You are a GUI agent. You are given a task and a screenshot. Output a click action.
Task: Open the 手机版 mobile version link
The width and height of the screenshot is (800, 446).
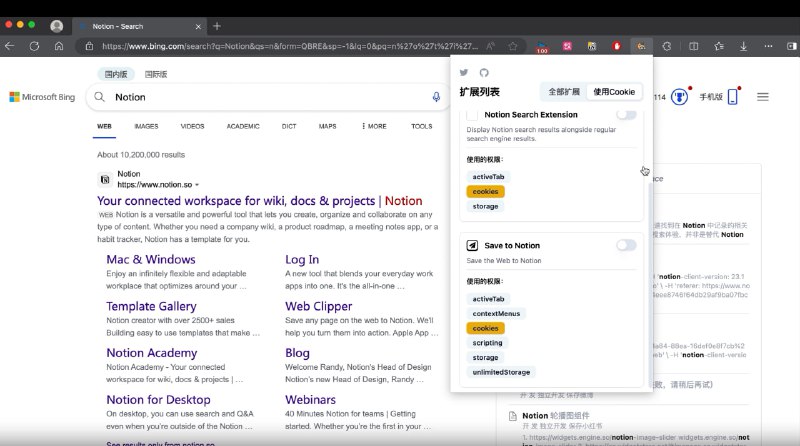click(x=711, y=96)
